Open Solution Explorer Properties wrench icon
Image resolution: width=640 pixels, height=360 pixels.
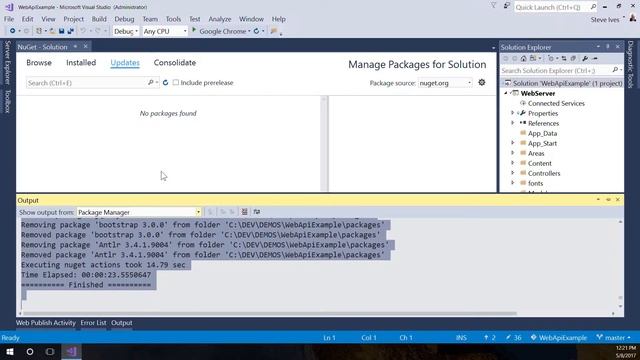coord(585,59)
